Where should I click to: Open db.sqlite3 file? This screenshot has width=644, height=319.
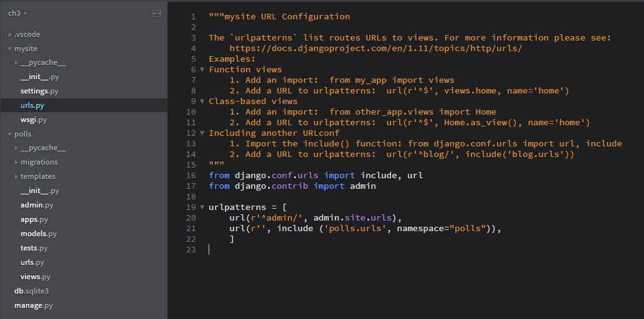point(32,291)
